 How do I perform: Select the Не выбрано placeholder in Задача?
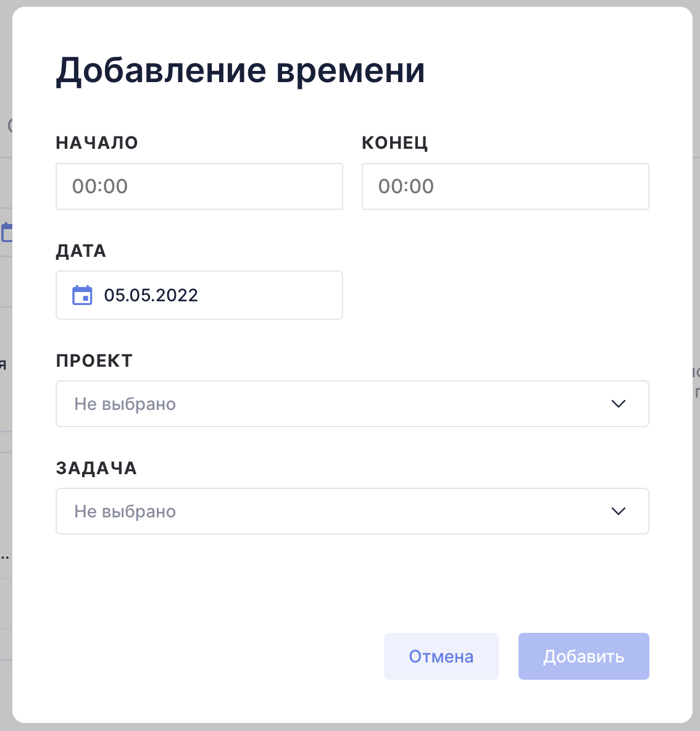[125, 511]
